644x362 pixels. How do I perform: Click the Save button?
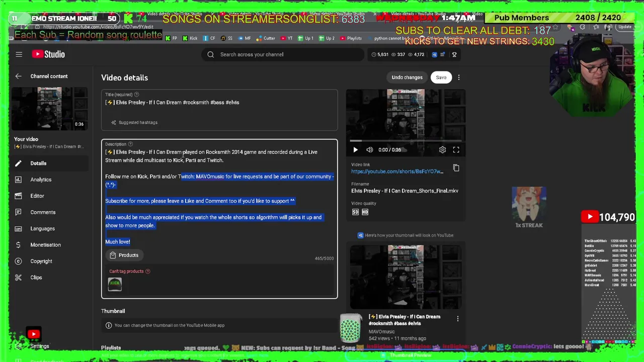tap(441, 77)
